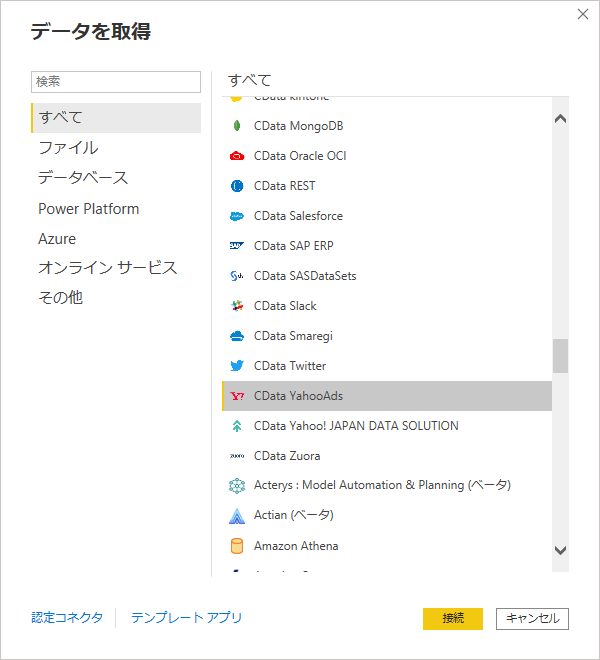Viewport: 600px width, 660px height.
Task: Click the SASDataSets connector icon
Action: [x=237, y=276]
